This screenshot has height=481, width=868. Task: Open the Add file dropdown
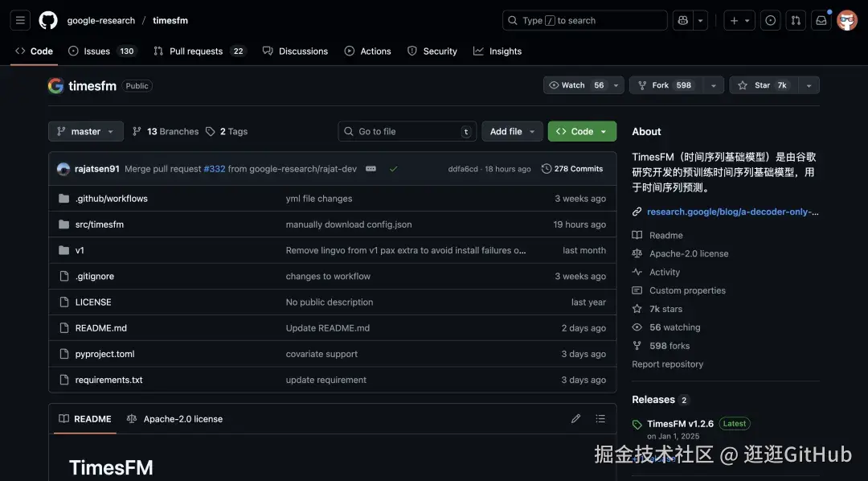tap(512, 131)
